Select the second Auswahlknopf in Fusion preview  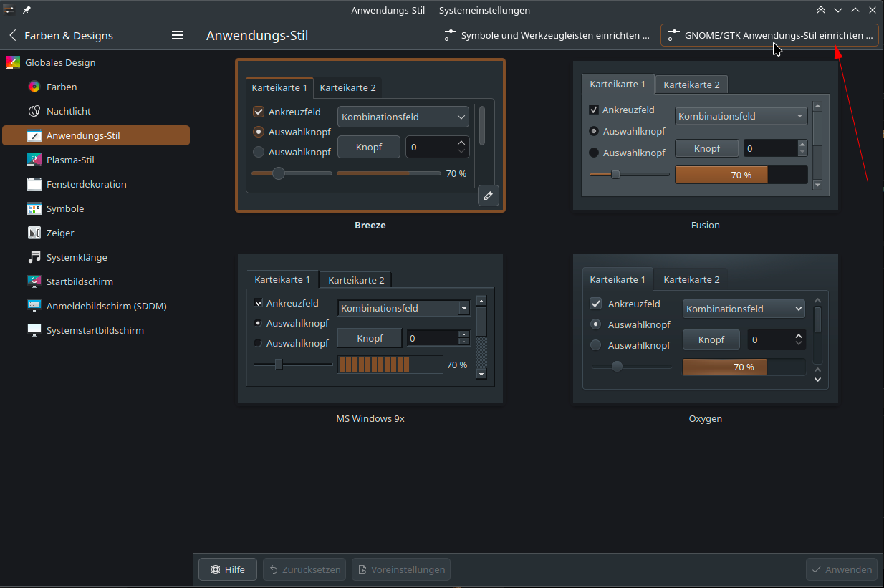(593, 153)
